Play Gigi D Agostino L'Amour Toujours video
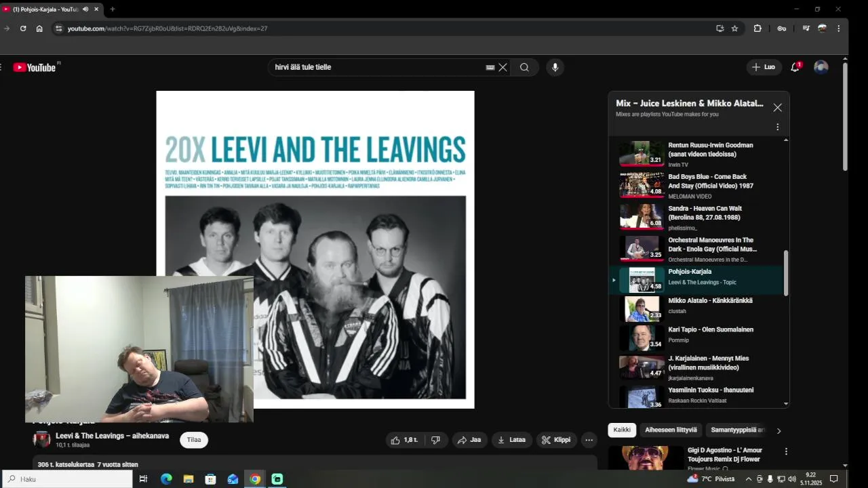The image size is (868, 488). pyautogui.click(x=645, y=458)
